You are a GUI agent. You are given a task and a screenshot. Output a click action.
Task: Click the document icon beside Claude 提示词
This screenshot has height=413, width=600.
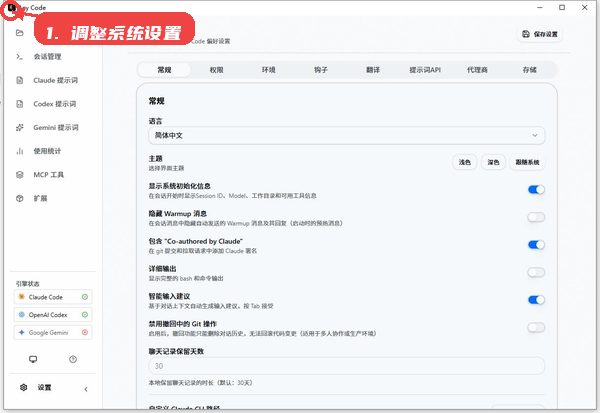click(x=20, y=80)
